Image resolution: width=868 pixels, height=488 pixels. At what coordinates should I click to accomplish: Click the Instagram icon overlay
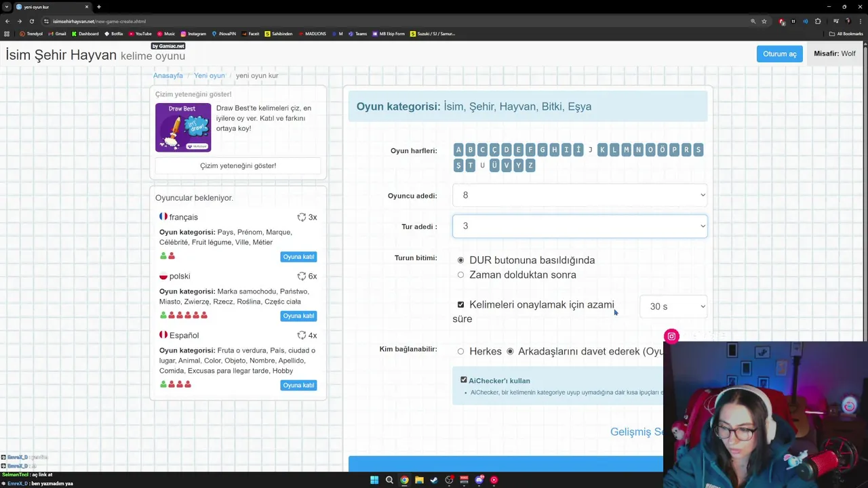pyautogui.click(x=671, y=336)
